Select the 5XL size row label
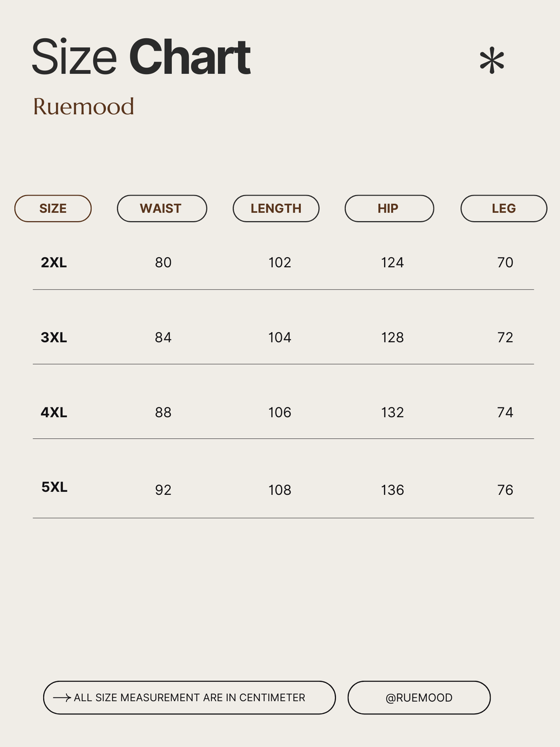Screen dimensions: 560x747 [x=54, y=487]
